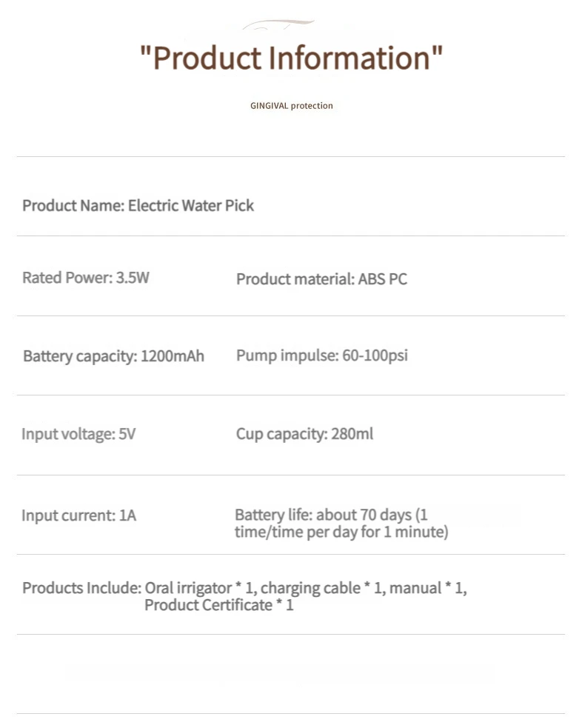
Task: Click the Product material: ABS PC text
Action: (x=321, y=279)
